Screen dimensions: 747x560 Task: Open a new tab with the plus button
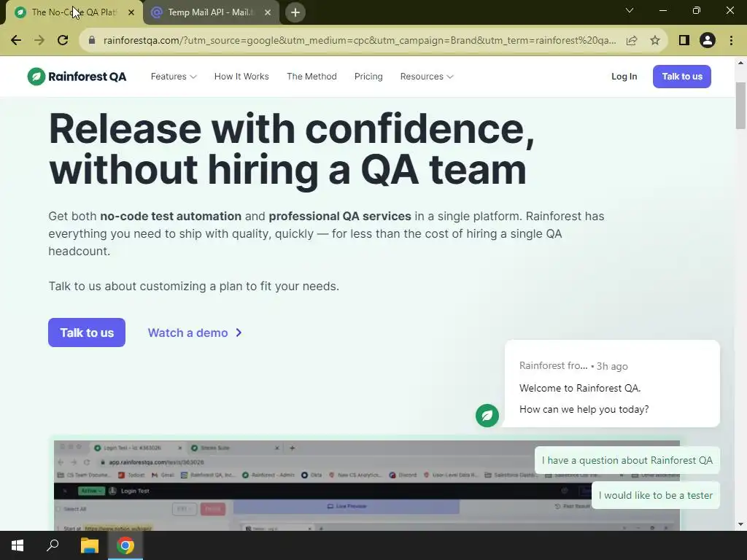(295, 12)
